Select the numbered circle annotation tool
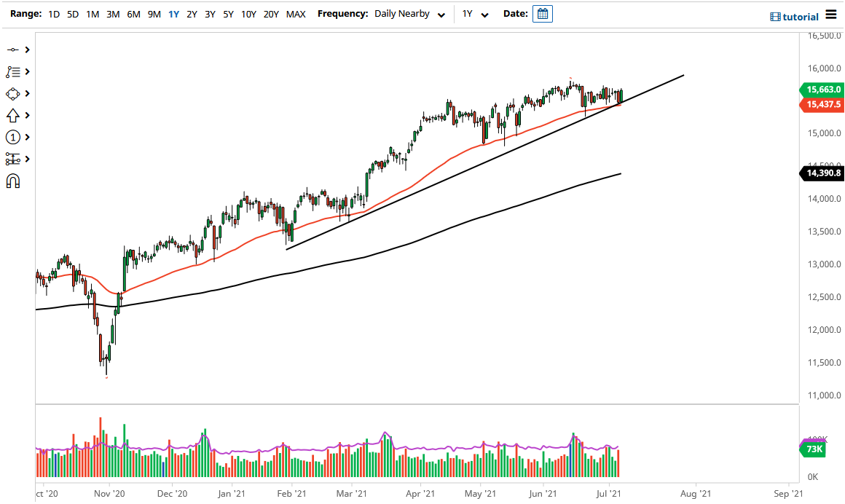Viewport: 845px width, 504px height. pyautogui.click(x=12, y=137)
